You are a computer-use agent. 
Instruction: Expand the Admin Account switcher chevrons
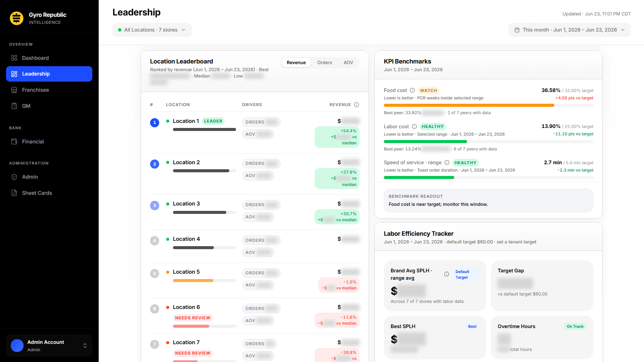point(85,346)
